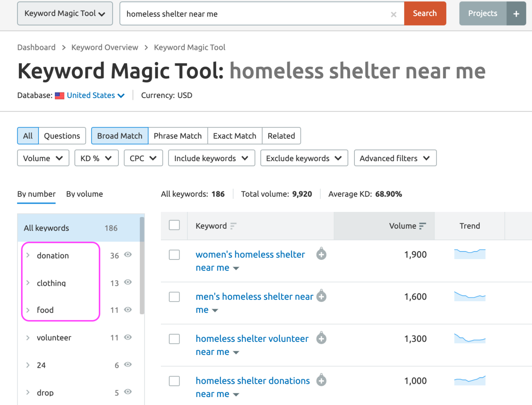Open homeless shelter volunteer near me link

[252, 345]
